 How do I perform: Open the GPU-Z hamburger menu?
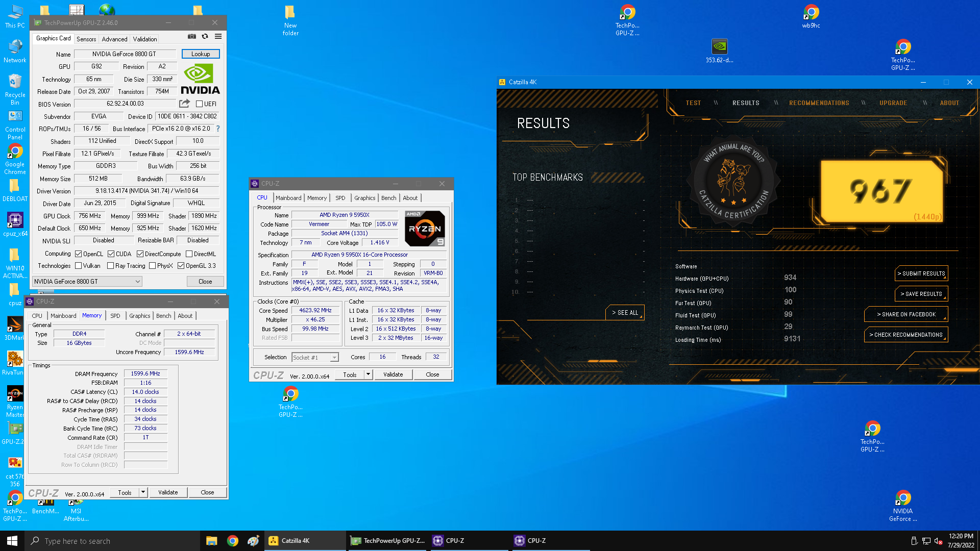(218, 36)
